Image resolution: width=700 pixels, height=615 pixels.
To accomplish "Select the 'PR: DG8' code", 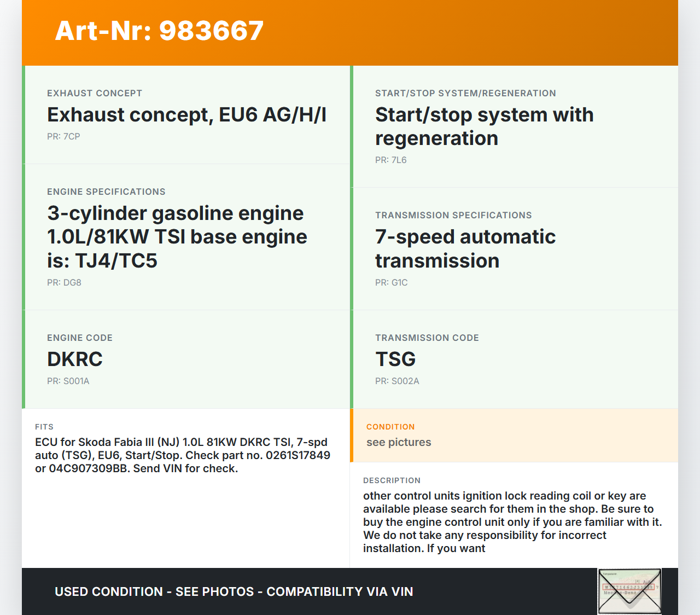I will (x=64, y=282).
